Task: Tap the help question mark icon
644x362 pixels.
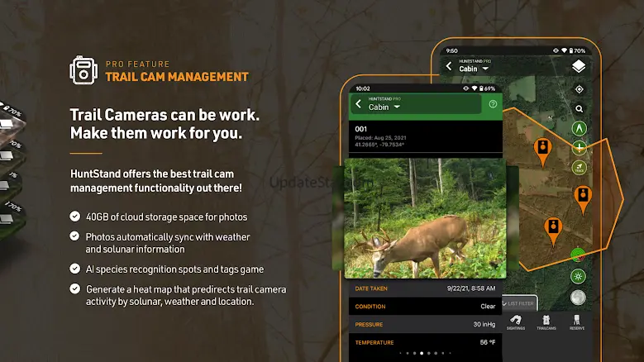Action: click(x=493, y=104)
